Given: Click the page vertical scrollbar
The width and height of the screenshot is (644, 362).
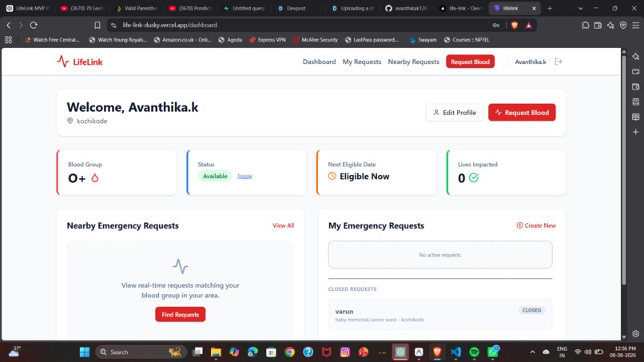Looking at the screenshot, I should pyautogui.click(x=624, y=169).
